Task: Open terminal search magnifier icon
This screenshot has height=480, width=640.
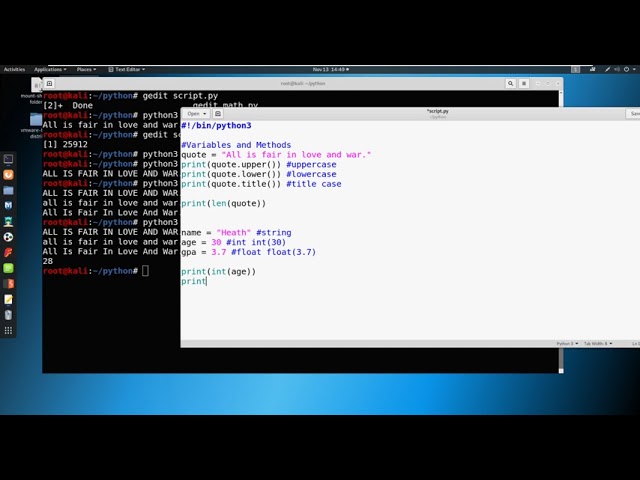Action: click(510, 83)
